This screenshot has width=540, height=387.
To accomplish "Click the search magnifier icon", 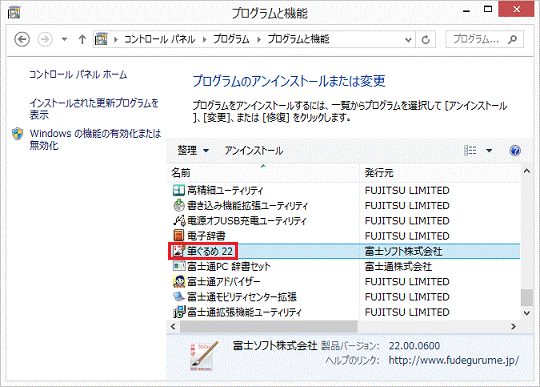I will click(x=513, y=39).
